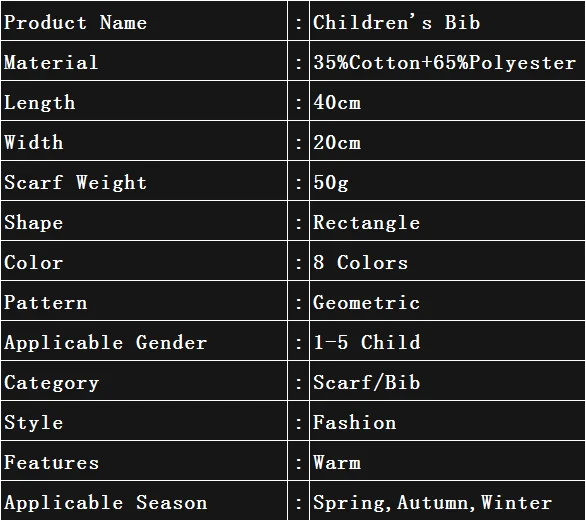Select the Children's Bib value cell
This screenshot has height=522, width=586.
point(447,21)
